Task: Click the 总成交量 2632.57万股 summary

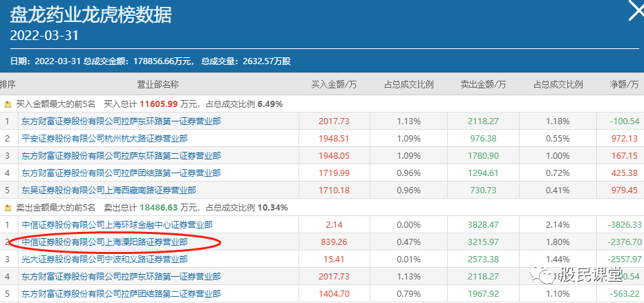Action: (x=246, y=61)
